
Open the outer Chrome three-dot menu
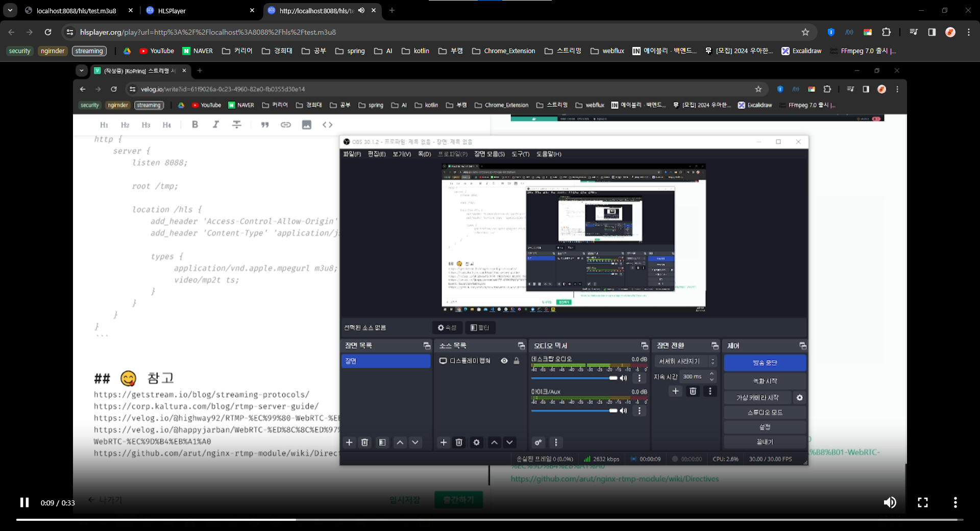969,32
